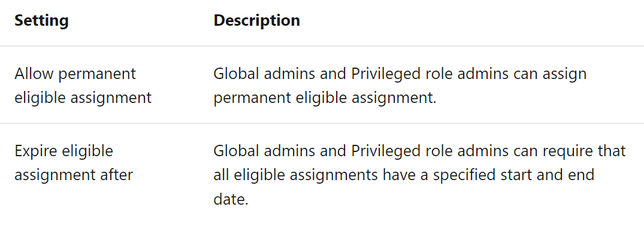Click 'assignment after' line in second setting
Image resolution: width=644 pixels, height=225 pixels.
(74, 175)
